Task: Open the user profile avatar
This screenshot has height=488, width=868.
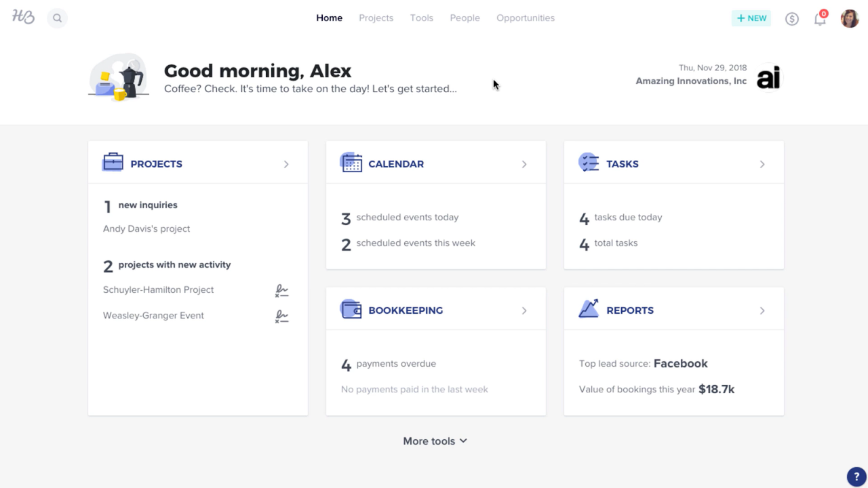Action: click(850, 18)
